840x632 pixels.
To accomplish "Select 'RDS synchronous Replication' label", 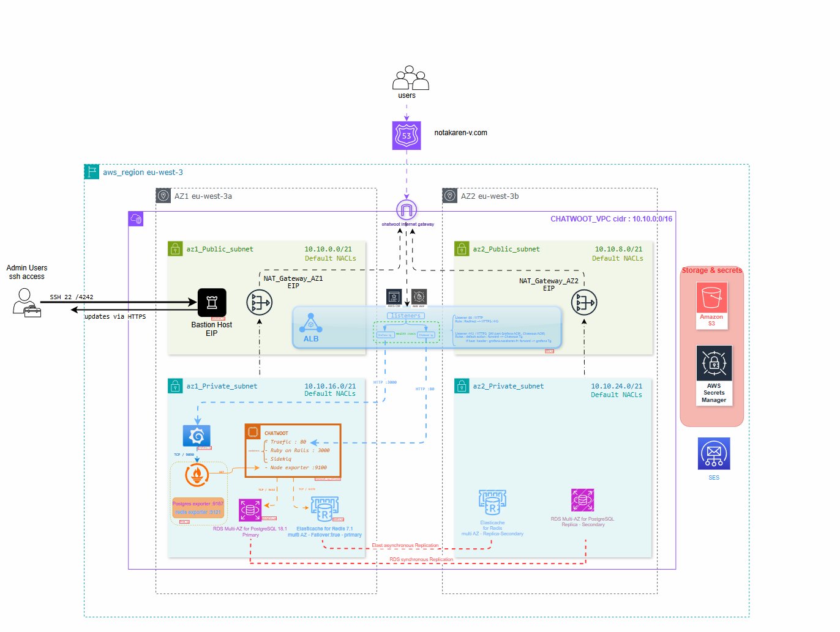I will [421, 559].
